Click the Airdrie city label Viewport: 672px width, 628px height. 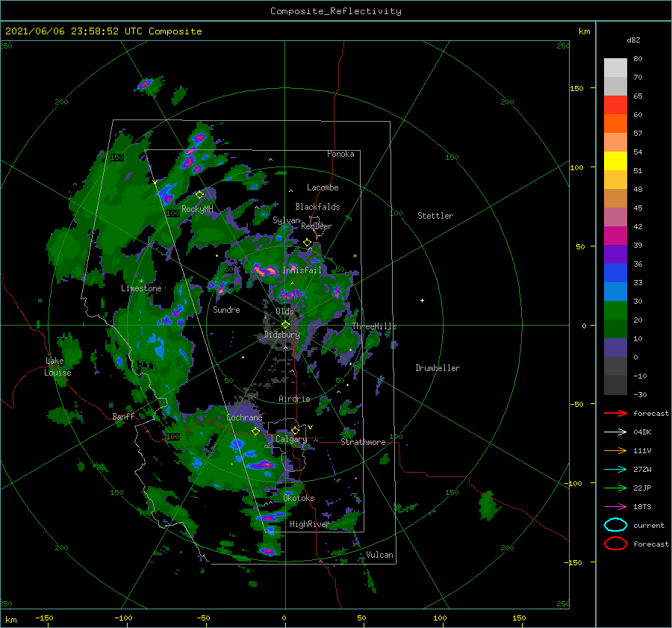tap(294, 399)
